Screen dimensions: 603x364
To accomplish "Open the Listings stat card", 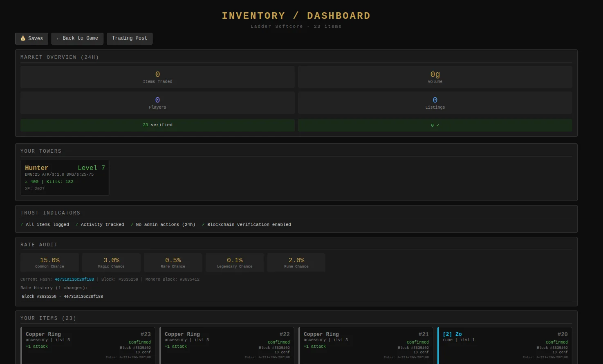I will (435, 103).
